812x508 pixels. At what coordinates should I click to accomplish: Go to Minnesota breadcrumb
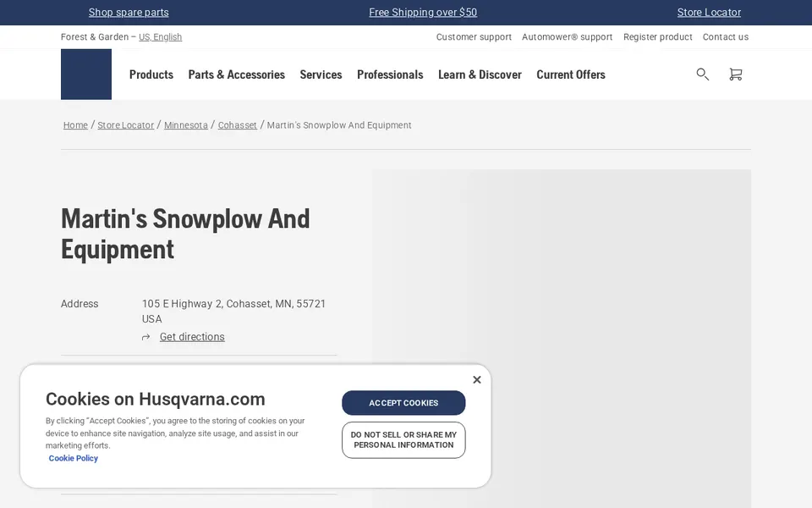tap(186, 125)
